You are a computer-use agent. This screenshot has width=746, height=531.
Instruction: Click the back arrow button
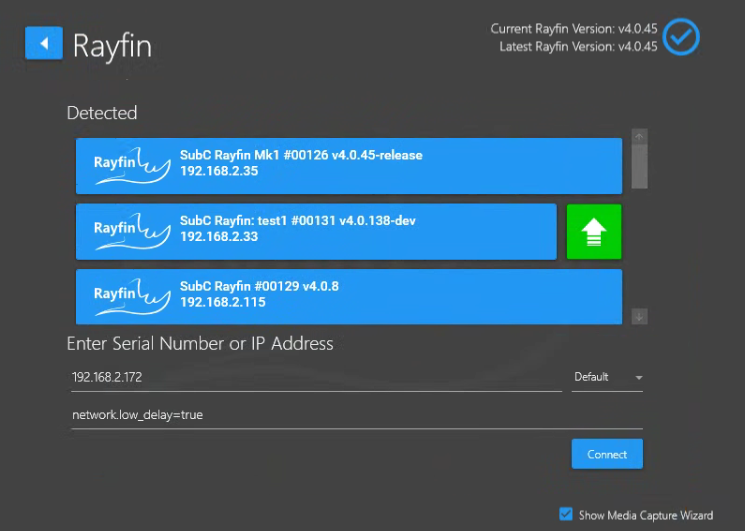[43, 43]
